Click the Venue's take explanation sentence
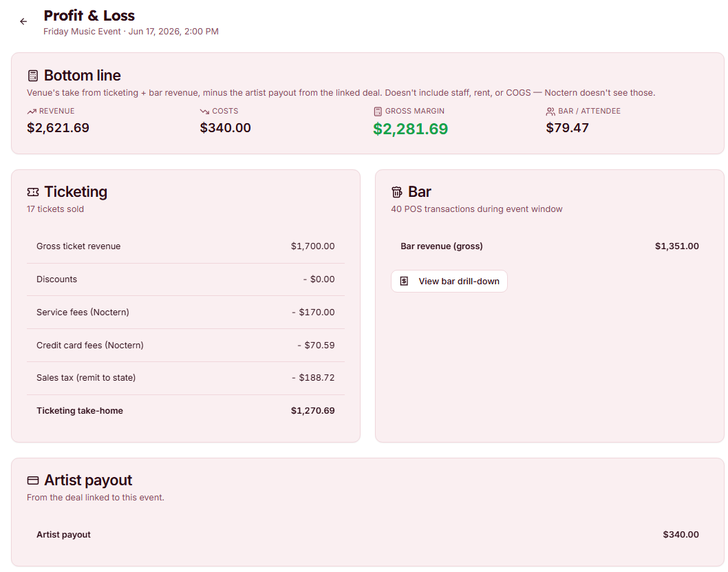 click(x=341, y=92)
